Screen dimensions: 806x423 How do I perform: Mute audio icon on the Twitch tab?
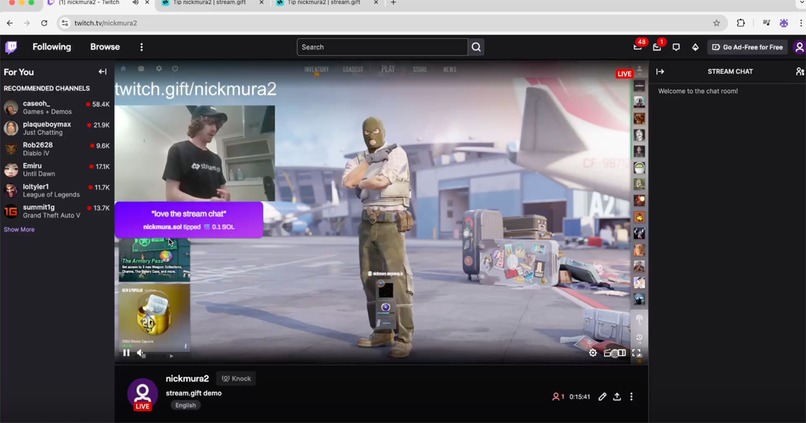(135, 3)
